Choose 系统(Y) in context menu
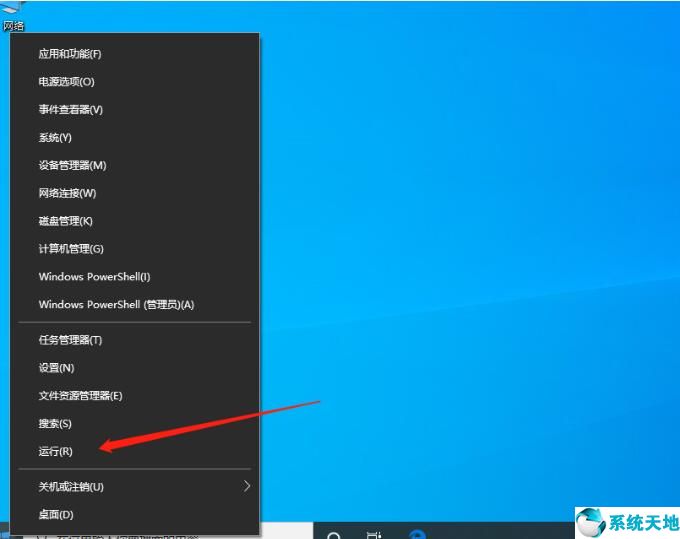This screenshot has height=539, width=680. click(x=134, y=138)
